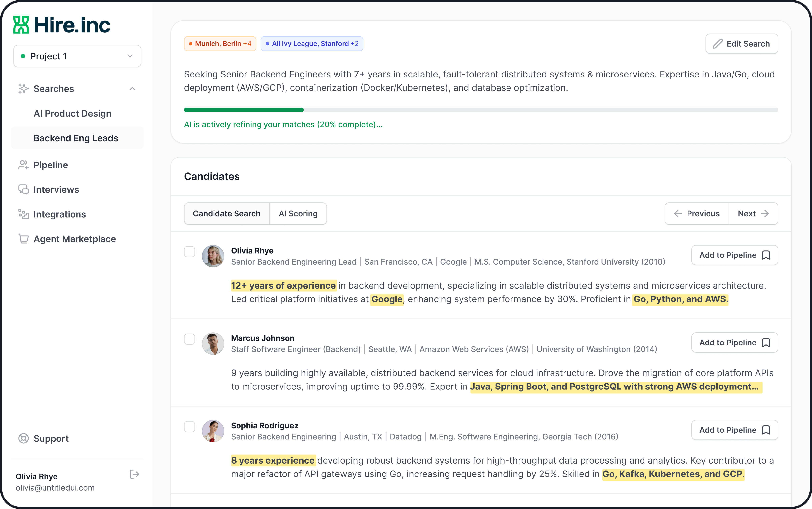Image resolution: width=812 pixels, height=509 pixels.
Task: Go to Next page of candidates
Action: (753, 213)
